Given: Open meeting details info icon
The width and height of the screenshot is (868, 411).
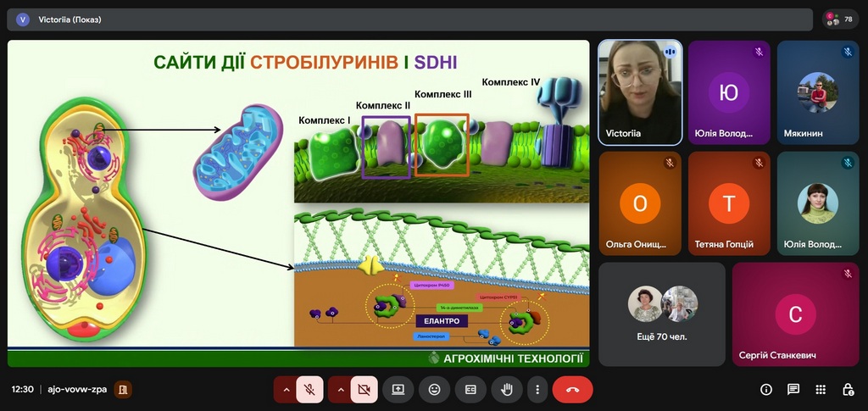Looking at the screenshot, I should pyautogui.click(x=766, y=390).
